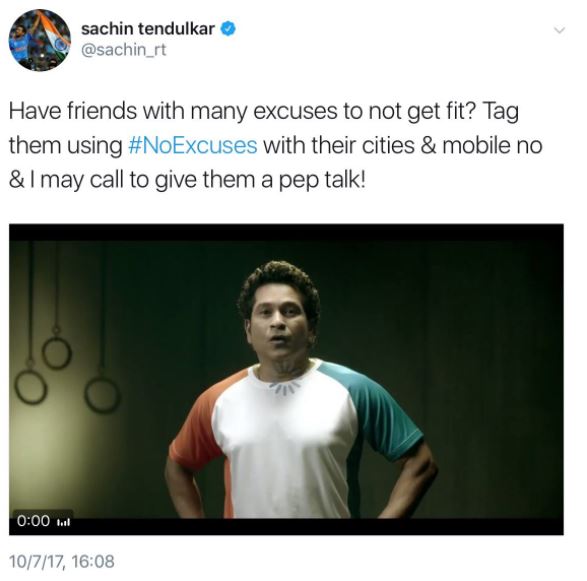Screen dimensions: 587x581
Task: Click the blue verified badge
Action: (x=228, y=29)
